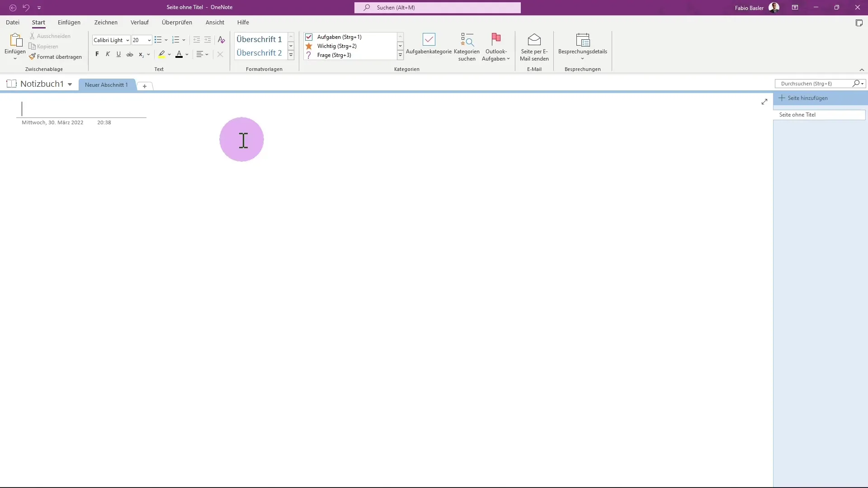The image size is (868, 488).
Task: Open the Datei menu
Action: [13, 22]
